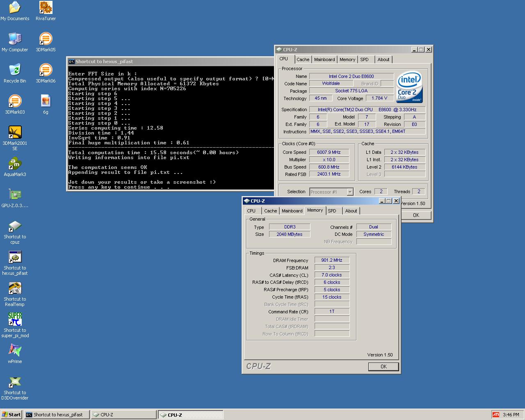Click the Total computation time line in console
525x420 pixels.
point(153,153)
